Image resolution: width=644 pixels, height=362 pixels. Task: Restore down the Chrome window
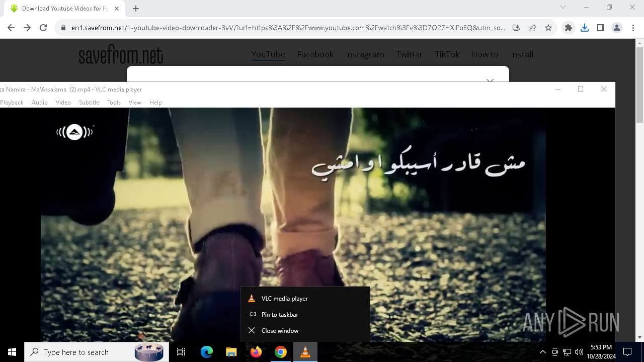point(609,7)
